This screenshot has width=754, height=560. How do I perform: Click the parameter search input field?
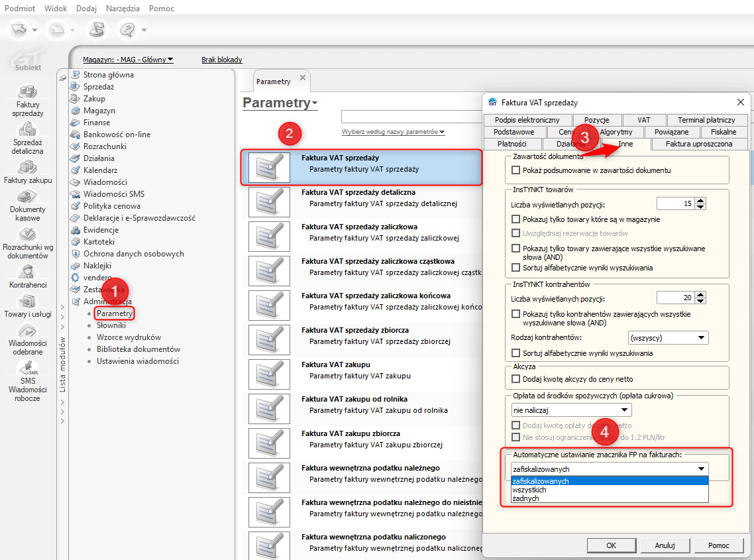point(412,117)
